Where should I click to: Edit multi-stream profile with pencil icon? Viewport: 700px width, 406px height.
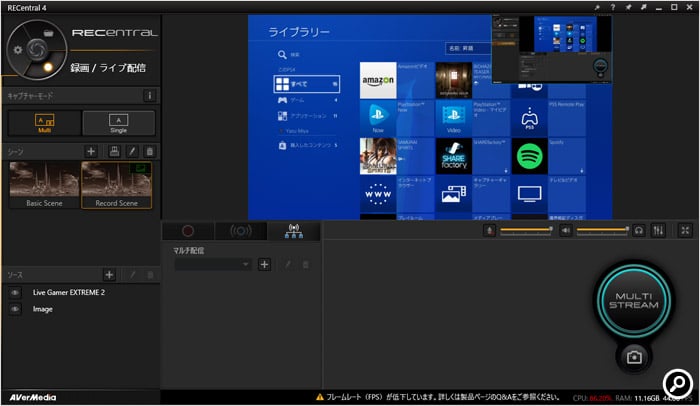(288, 264)
